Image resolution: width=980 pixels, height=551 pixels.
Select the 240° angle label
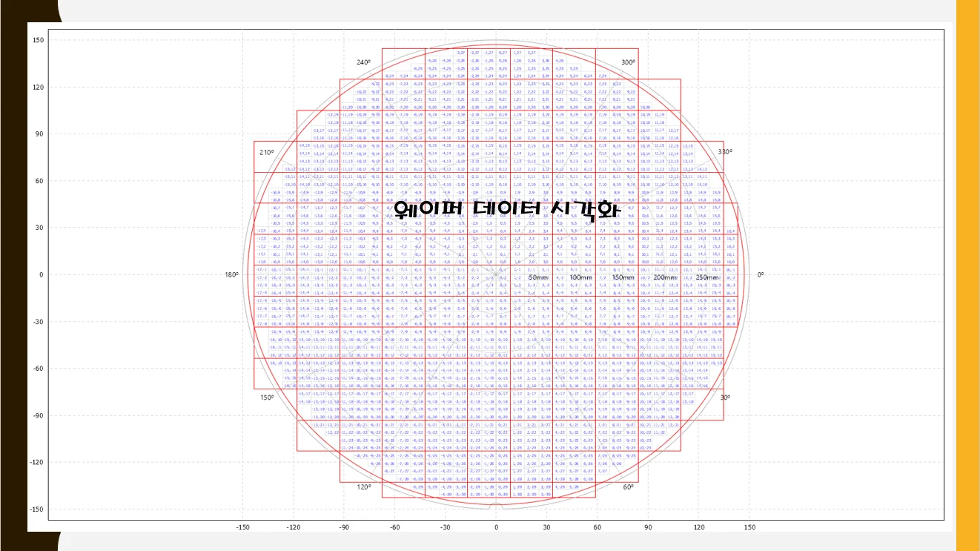click(x=363, y=63)
